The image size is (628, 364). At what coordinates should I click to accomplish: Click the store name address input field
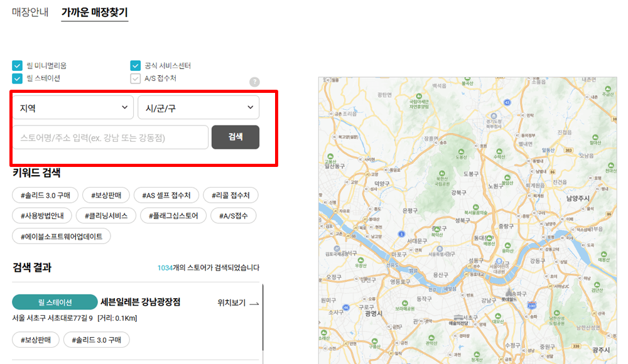[x=110, y=137]
